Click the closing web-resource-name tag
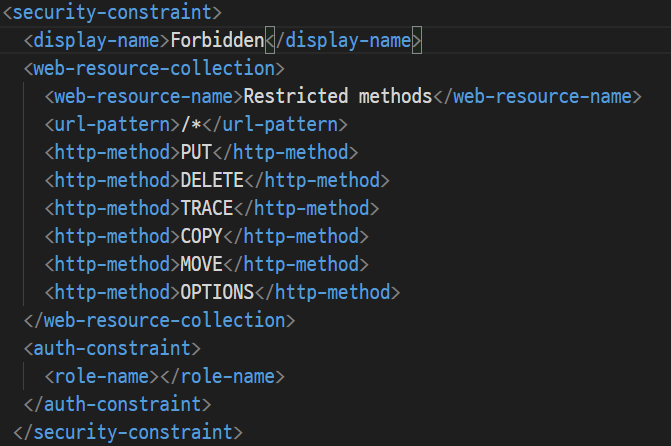This screenshot has width=671, height=446. (x=537, y=96)
